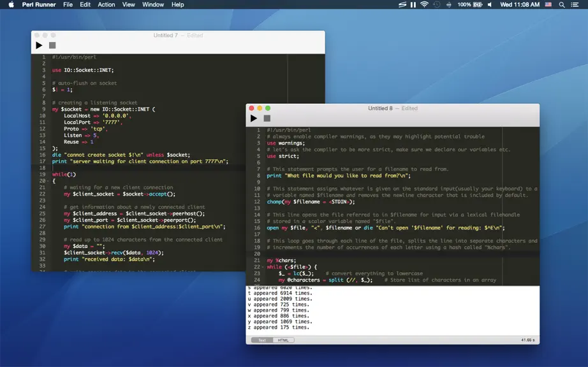Click Run button in Untitled 7 window

(x=39, y=45)
